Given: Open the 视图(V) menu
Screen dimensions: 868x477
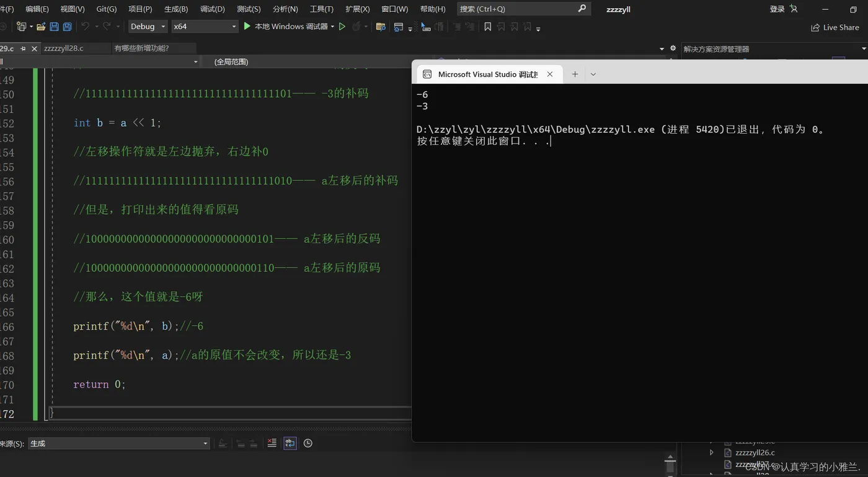Looking at the screenshot, I should tap(73, 9).
